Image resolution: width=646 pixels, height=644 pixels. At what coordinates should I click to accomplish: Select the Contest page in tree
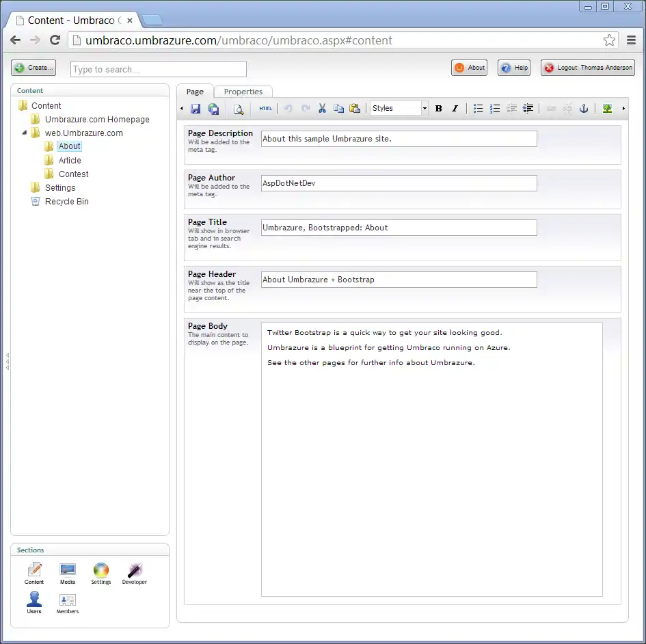tap(73, 174)
